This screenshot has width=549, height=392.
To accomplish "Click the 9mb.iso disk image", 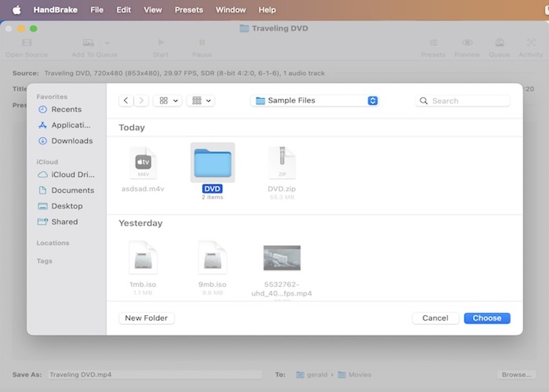I will tap(212, 258).
